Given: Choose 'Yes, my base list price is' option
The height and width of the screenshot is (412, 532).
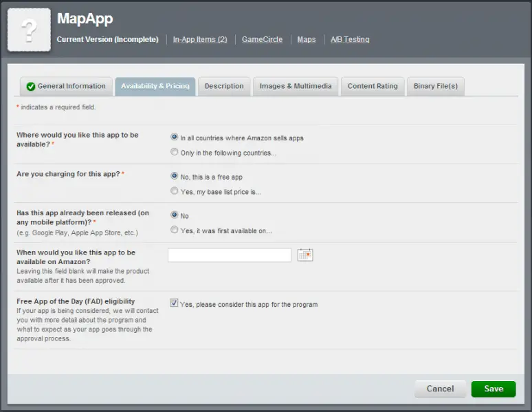Looking at the screenshot, I should click(175, 191).
